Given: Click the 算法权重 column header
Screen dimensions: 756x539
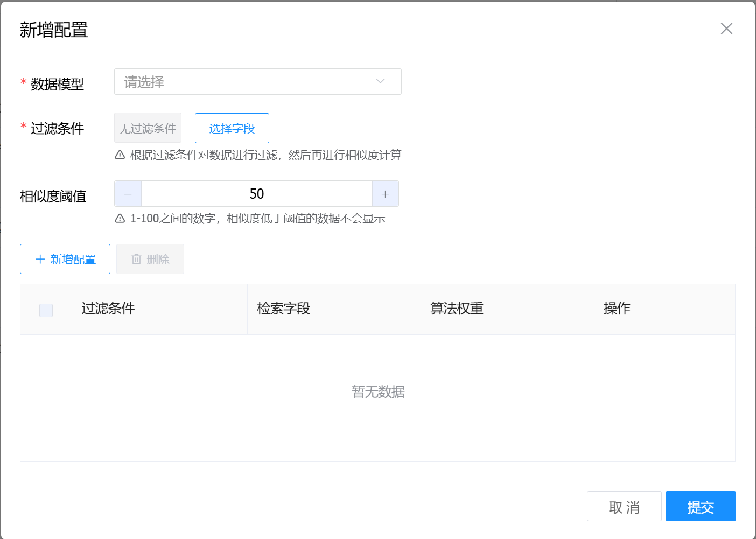Looking at the screenshot, I should coord(457,309).
